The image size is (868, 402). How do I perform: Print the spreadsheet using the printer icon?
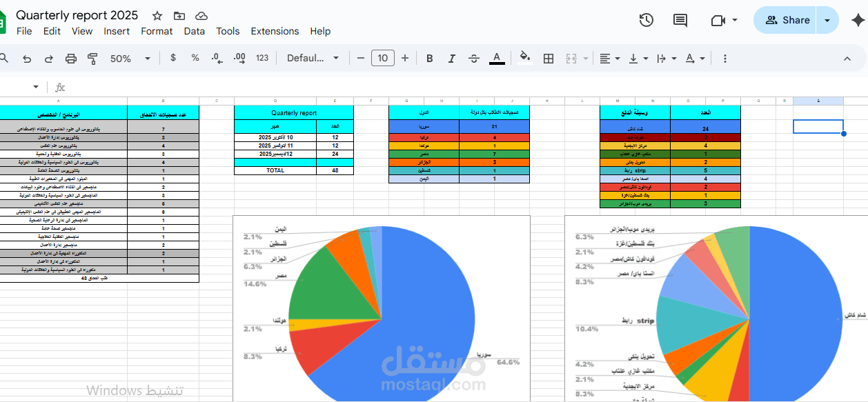71,59
